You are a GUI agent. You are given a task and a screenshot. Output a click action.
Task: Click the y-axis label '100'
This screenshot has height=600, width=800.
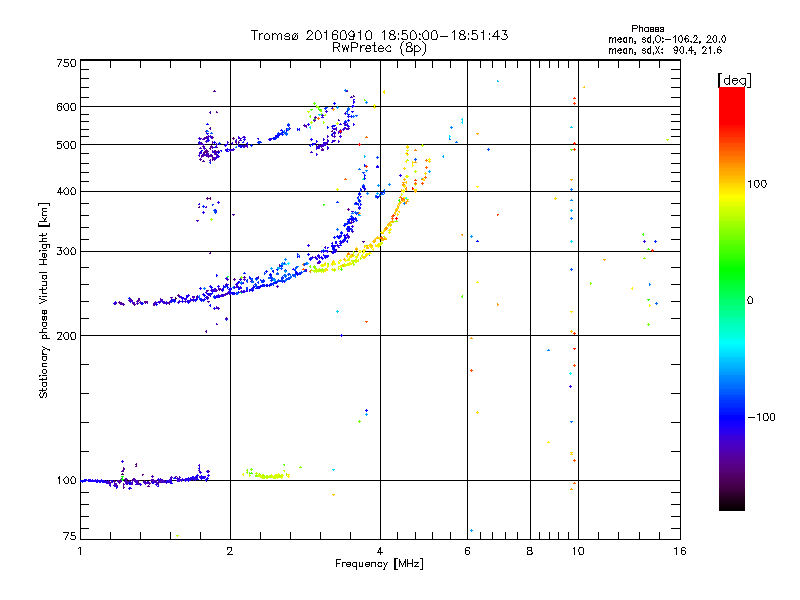(66, 480)
